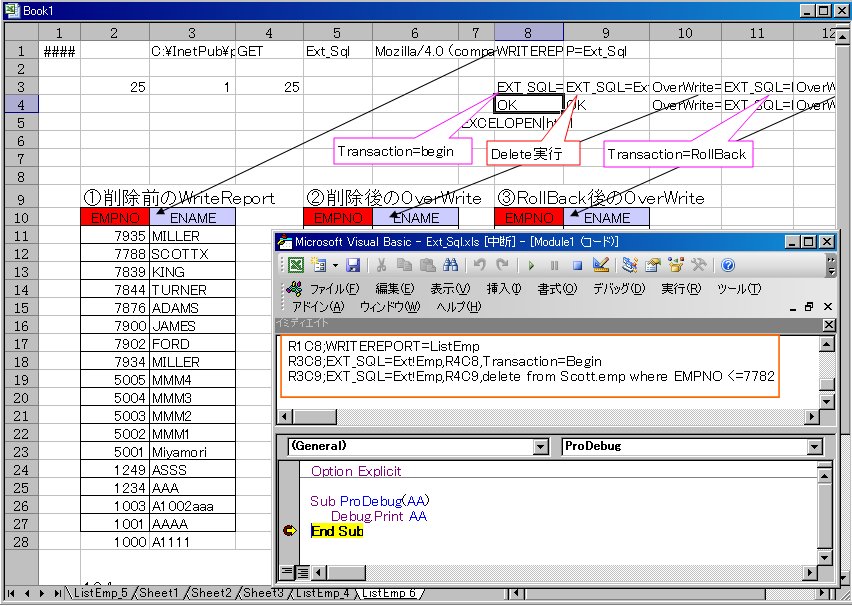
Task: Open the デバッグ(D) menu
Action: [618, 289]
